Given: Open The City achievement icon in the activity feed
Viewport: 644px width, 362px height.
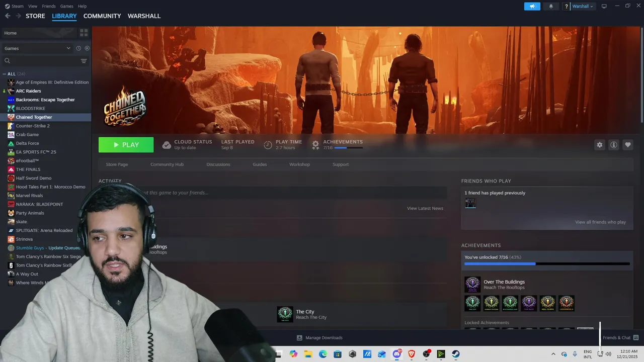Looking at the screenshot, I should click(x=285, y=314).
